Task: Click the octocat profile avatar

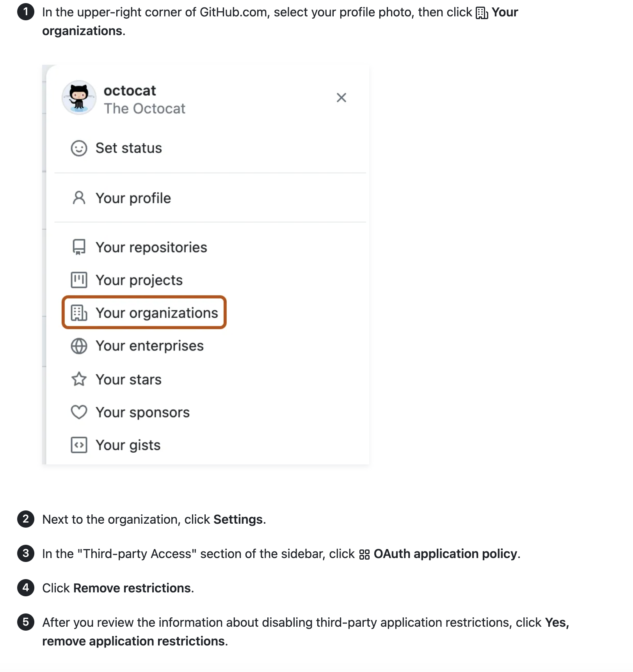Action: pos(79,98)
